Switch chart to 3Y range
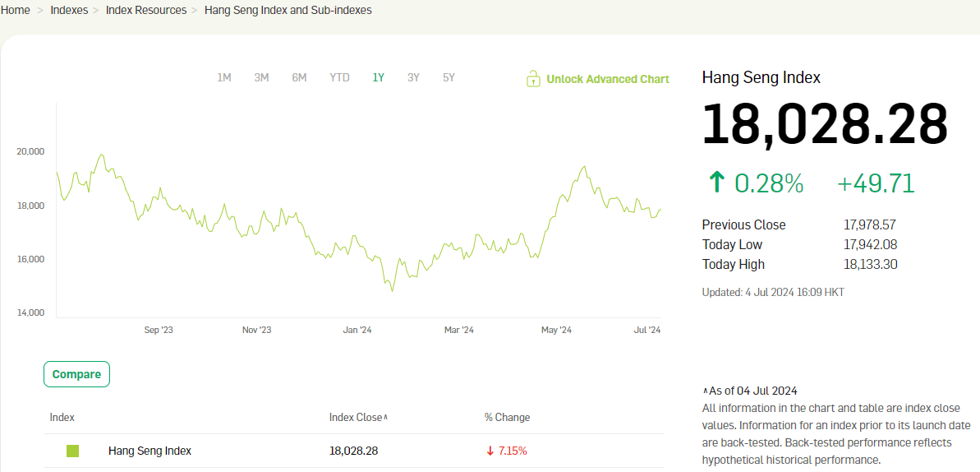Screen dimensions: 980x472 pos(413,77)
